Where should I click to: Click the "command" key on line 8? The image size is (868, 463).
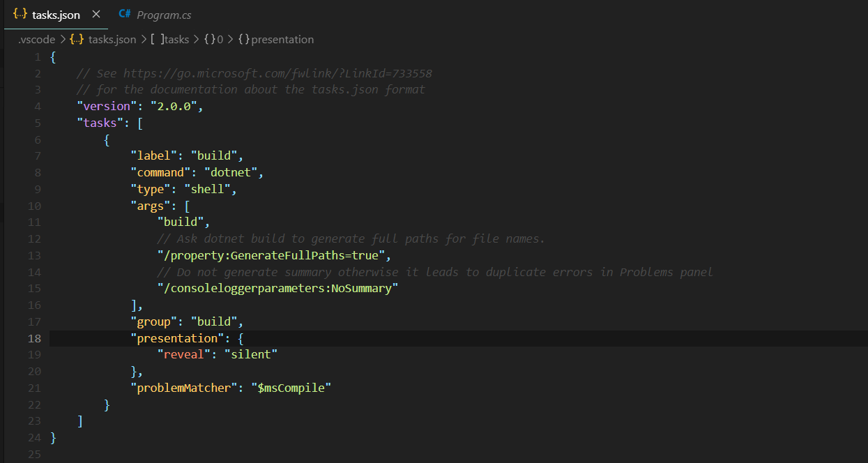coord(161,173)
